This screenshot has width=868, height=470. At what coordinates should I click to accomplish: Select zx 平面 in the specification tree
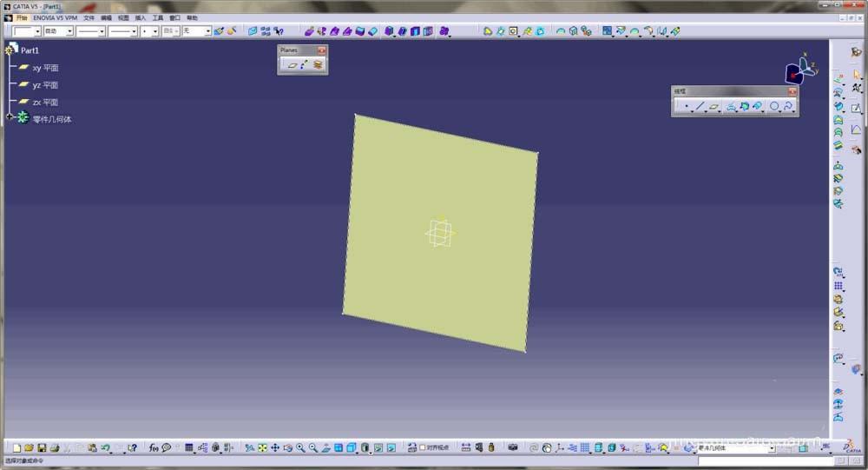(x=45, y=103)
